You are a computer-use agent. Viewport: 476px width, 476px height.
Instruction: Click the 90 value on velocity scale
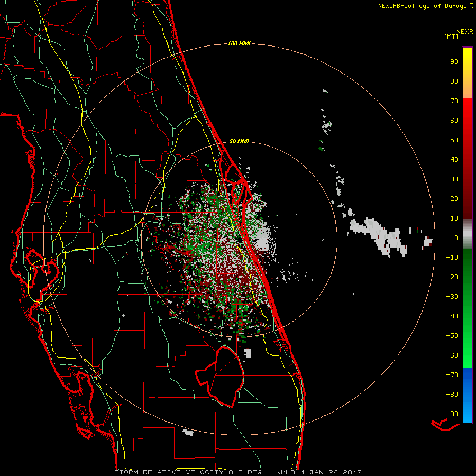tap(454, 62)
